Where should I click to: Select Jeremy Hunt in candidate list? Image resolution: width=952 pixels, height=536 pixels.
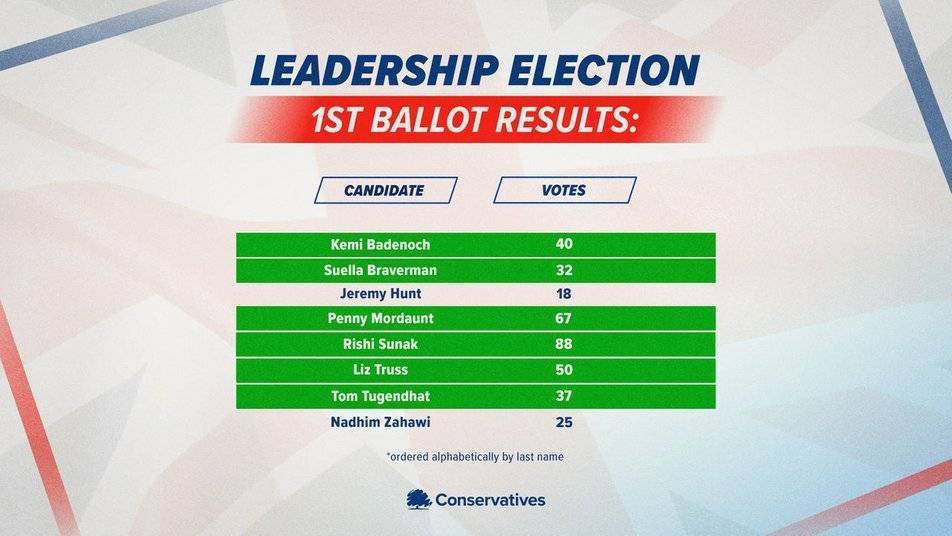click(381, 294)
